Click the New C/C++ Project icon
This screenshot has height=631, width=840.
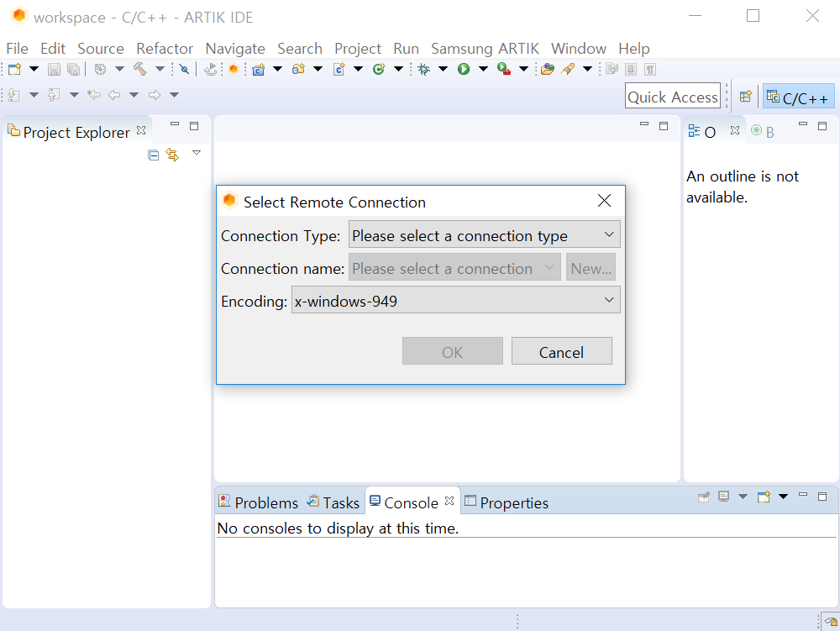click(x=258, y=69)
